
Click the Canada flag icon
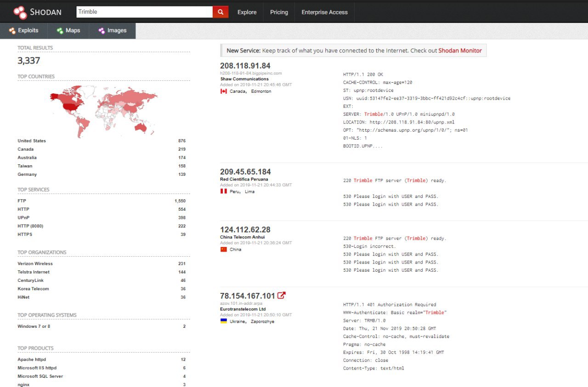224,91
